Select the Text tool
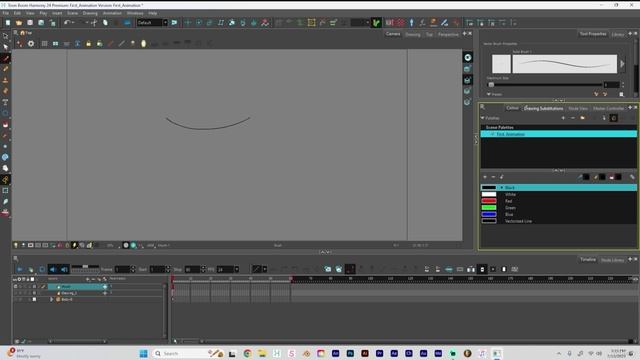This screenshot has height=360, width=640. pos(5,102)
